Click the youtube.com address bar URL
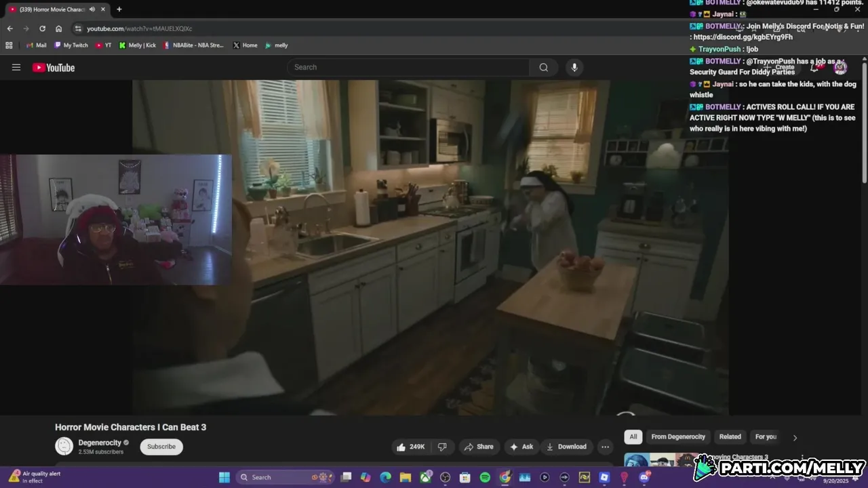Image resolution: width=868 pixels, height=488 pixels. click(139, 28)
